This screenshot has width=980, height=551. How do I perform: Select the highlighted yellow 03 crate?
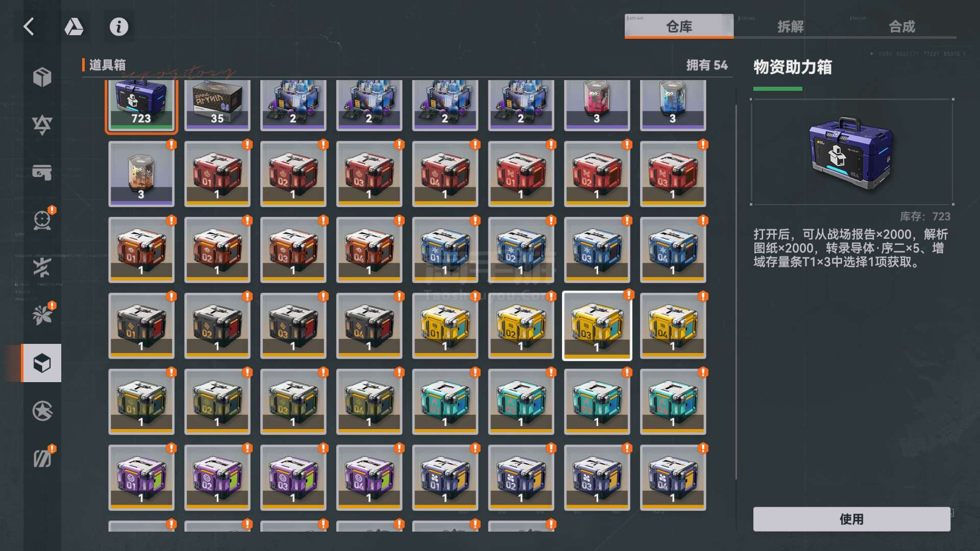(x=597, y=326)
